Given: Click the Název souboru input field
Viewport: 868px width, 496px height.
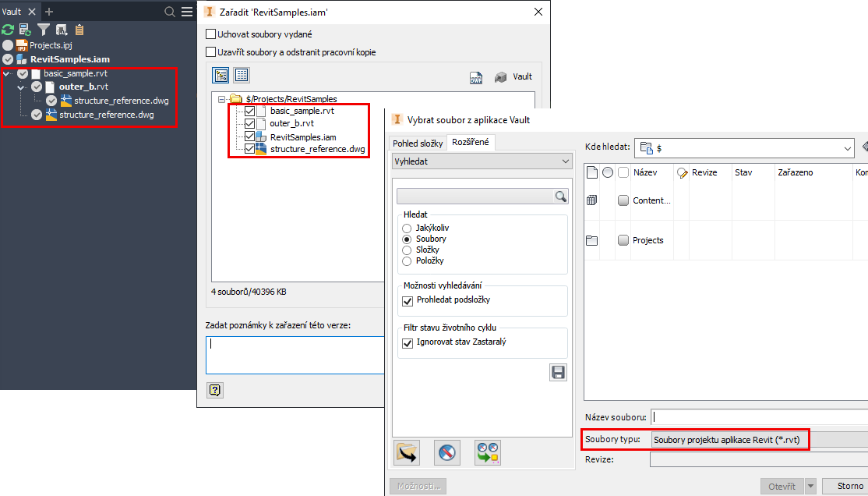Looking at the screenshot, I should [760, 416].
